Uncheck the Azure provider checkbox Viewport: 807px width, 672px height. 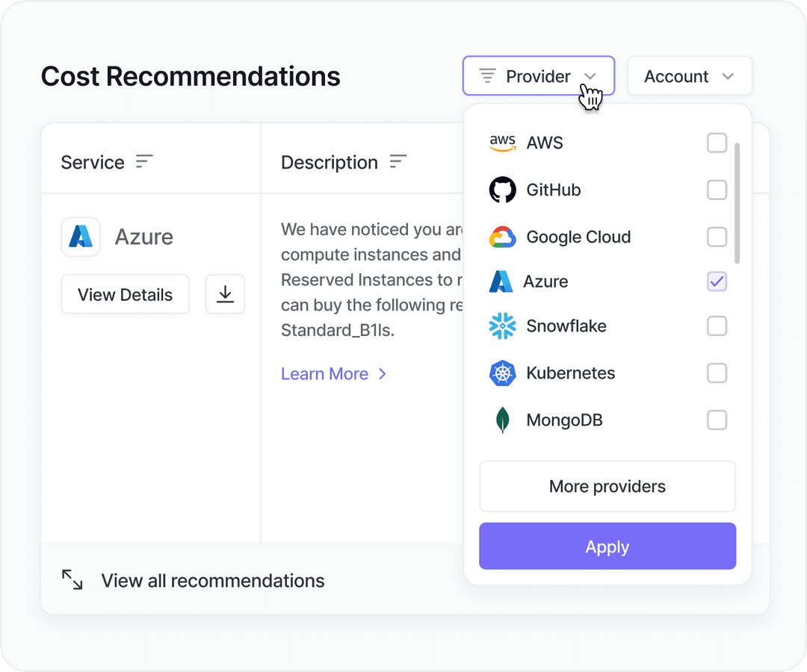[717, 281]
